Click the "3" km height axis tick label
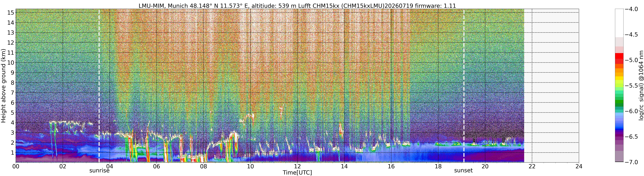 coord(12,133)
